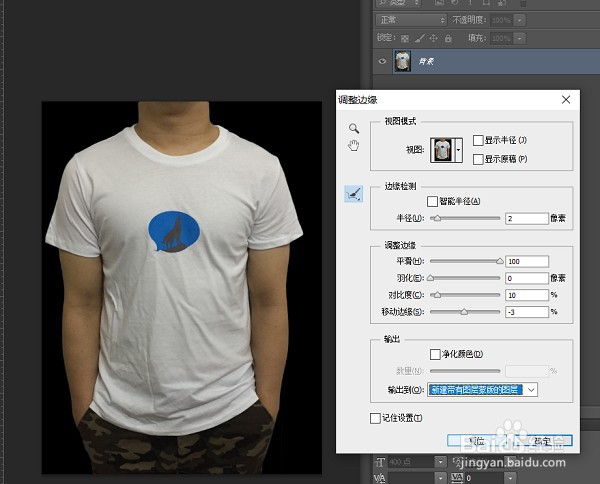Click lock position move icon
The width and height of the screenshot is (600, 484).
click(x=434, y=38)
